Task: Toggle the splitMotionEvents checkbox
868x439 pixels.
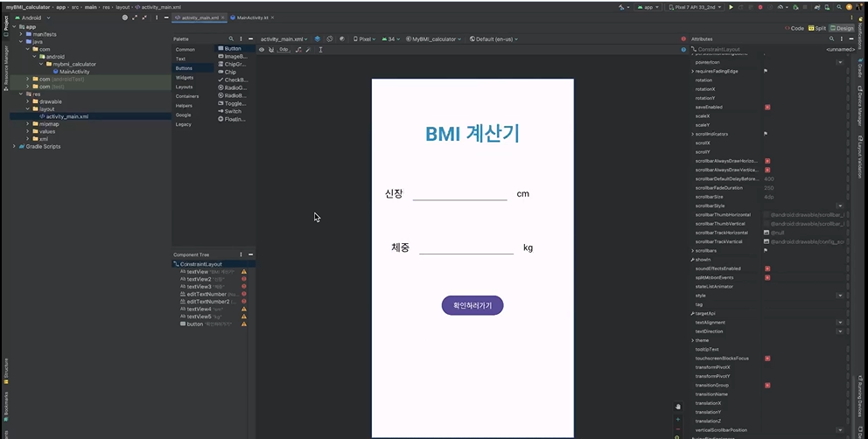Action: pyautogui.click(x=767, y=277)
